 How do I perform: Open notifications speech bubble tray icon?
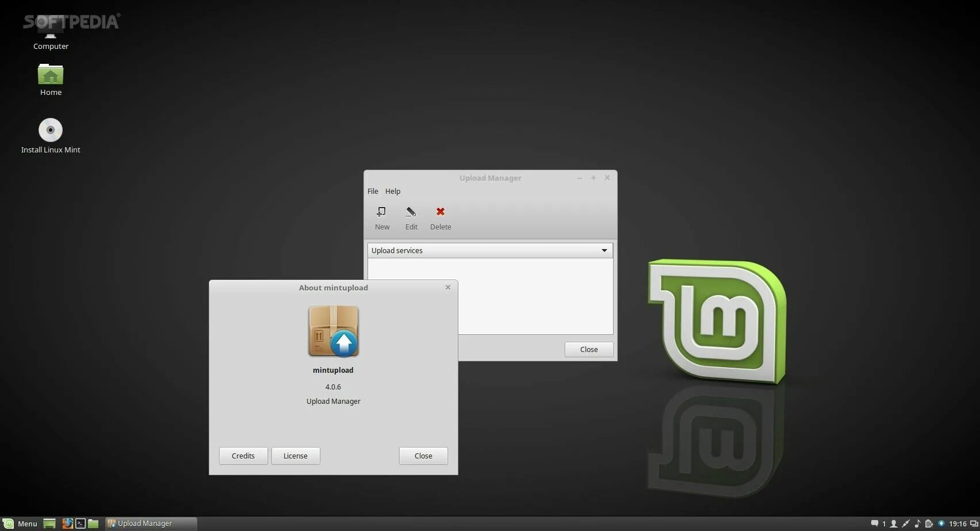874,524
